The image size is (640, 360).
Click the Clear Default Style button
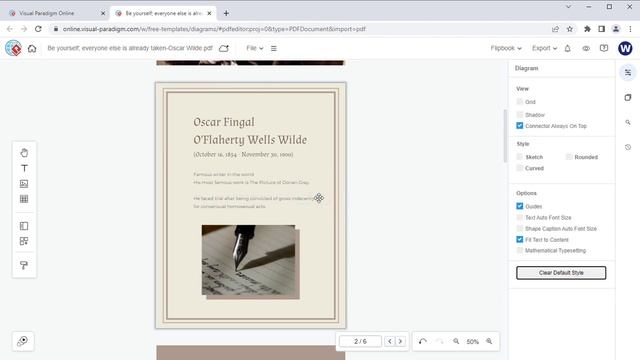point(561,273)
